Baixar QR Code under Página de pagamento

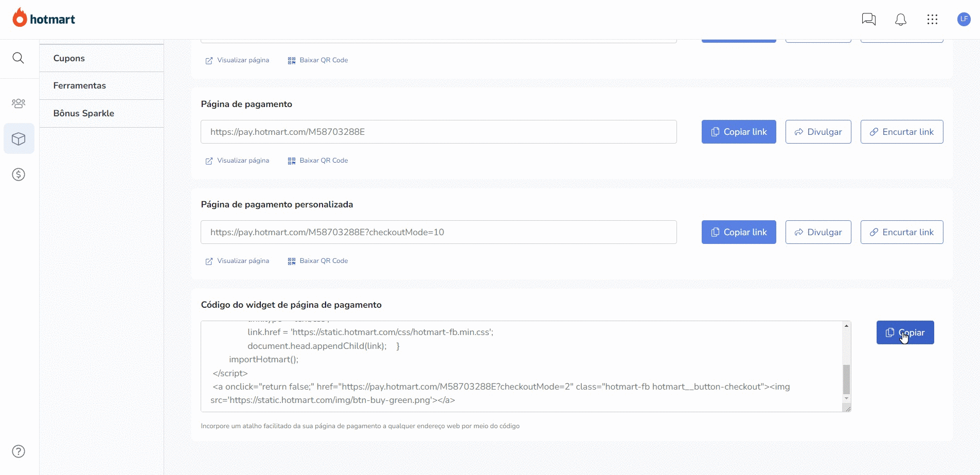pyautogui.click(x=318, y=161)
